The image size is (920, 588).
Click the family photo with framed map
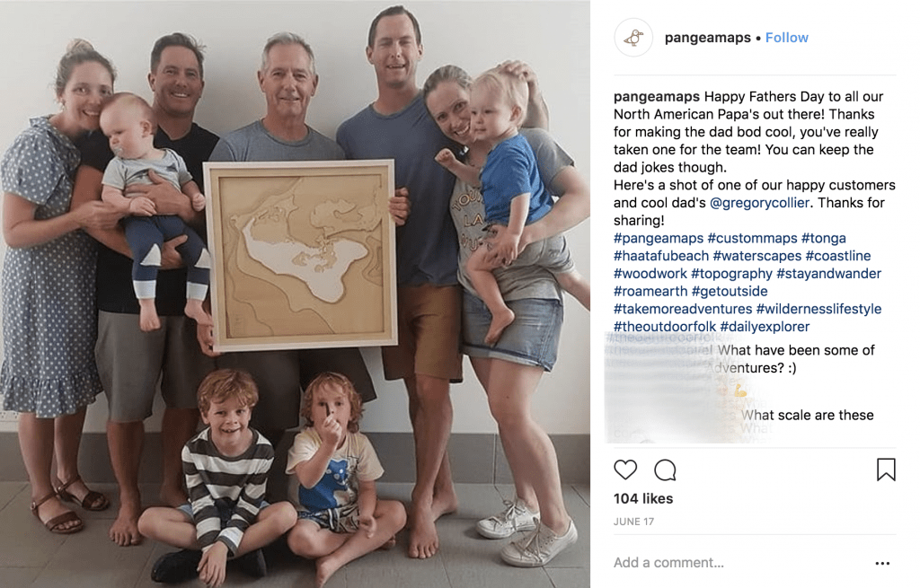[295, 294]
